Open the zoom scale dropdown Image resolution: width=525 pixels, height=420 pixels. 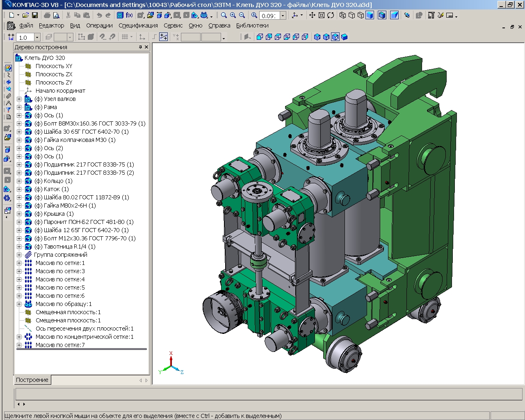coord(283,16)
